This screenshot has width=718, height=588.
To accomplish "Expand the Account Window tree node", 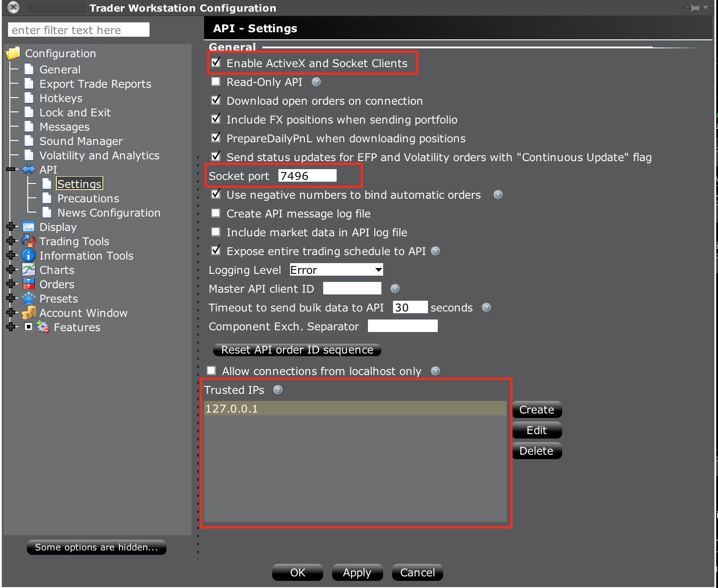I will [11, 313].
